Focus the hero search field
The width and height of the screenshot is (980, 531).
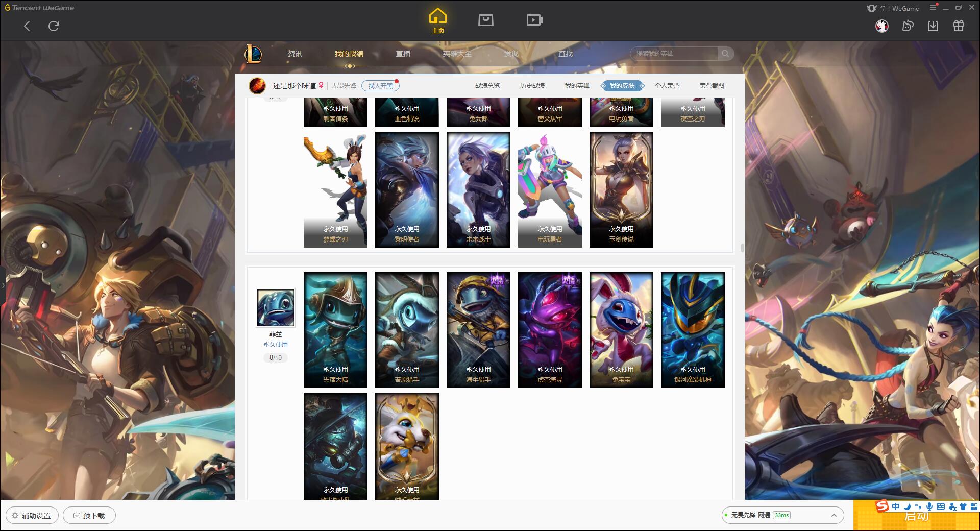[674, 54]
